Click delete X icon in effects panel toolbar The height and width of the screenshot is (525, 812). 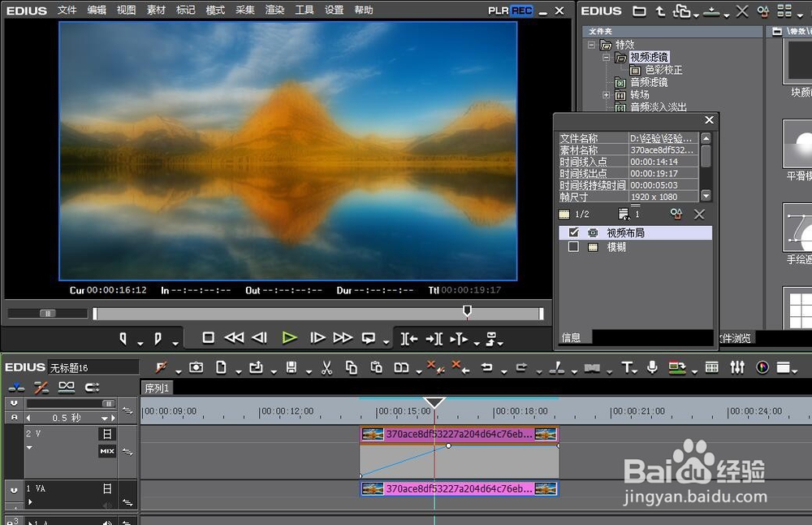[x=742, y=11]
